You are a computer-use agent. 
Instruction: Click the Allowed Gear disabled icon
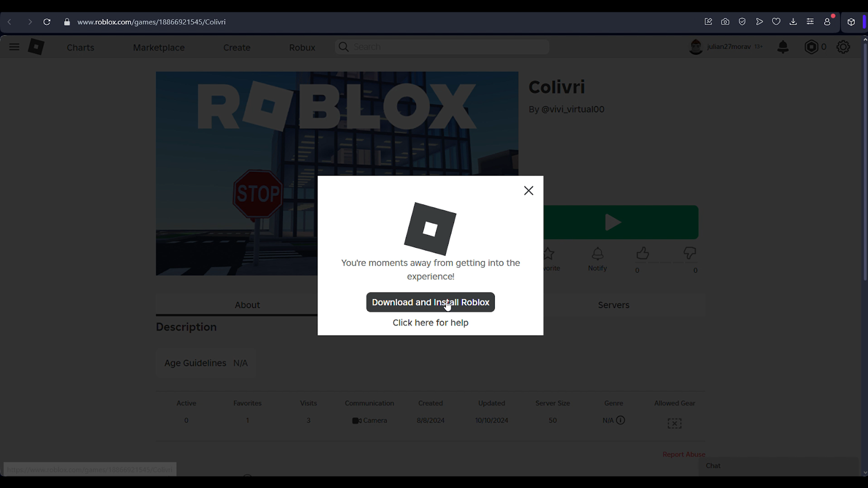[674, 423]
